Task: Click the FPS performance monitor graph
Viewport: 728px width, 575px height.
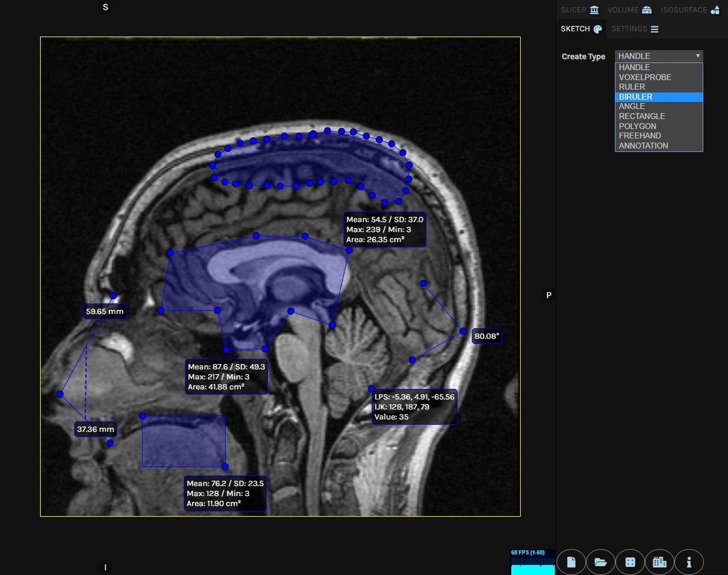Action: tap(532, 562)
